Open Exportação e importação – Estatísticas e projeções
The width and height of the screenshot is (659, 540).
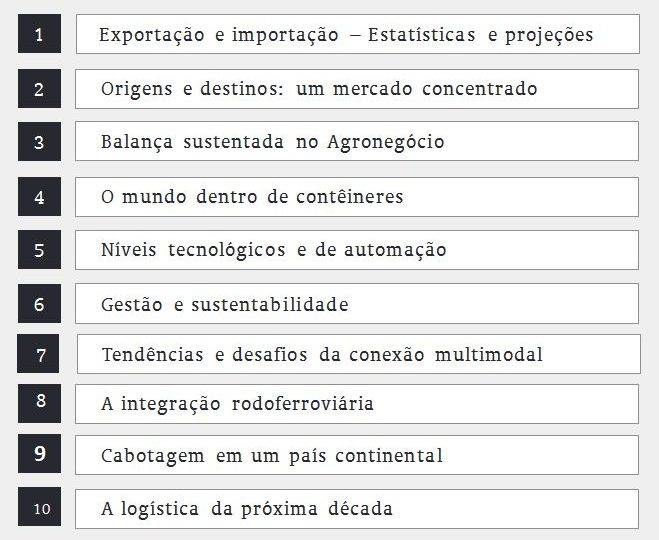click(358, 34)
